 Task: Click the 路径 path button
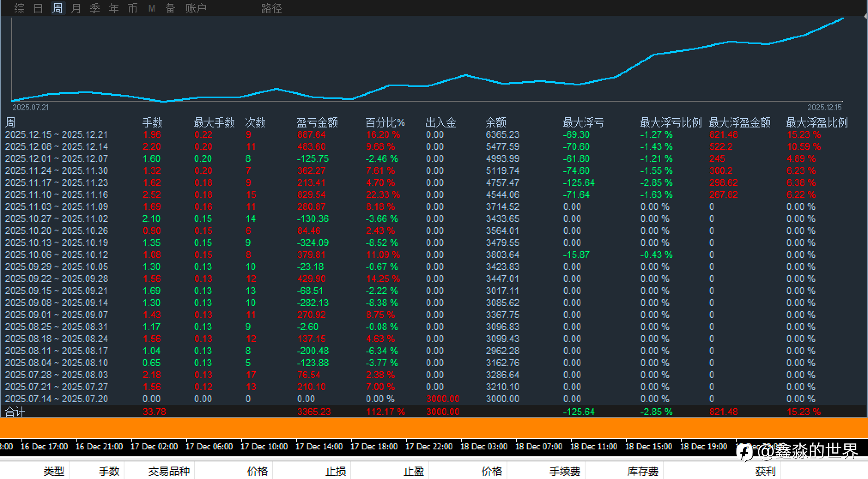271,8
